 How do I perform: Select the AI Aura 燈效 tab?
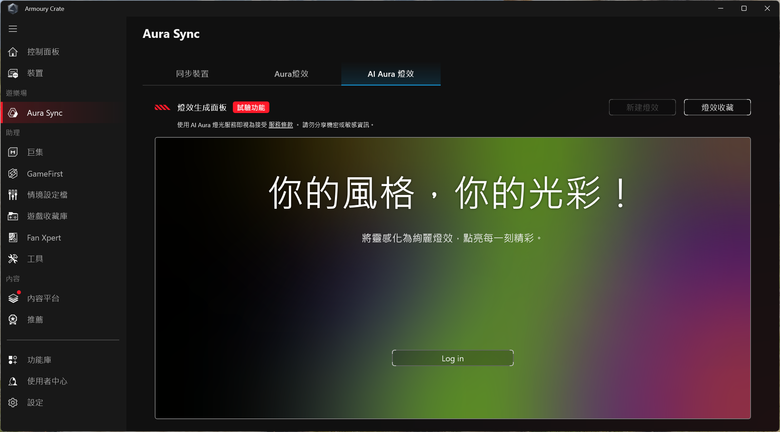[x=391, y=74]
